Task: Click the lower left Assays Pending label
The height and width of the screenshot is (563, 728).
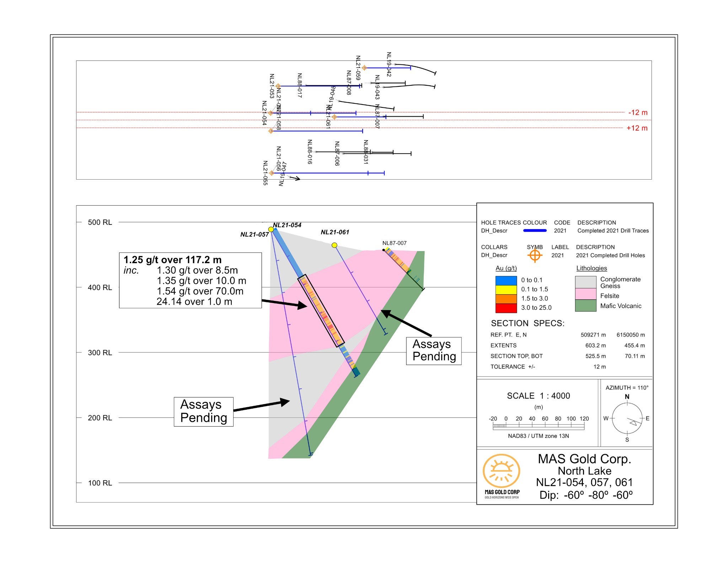Action: point(203,411)
